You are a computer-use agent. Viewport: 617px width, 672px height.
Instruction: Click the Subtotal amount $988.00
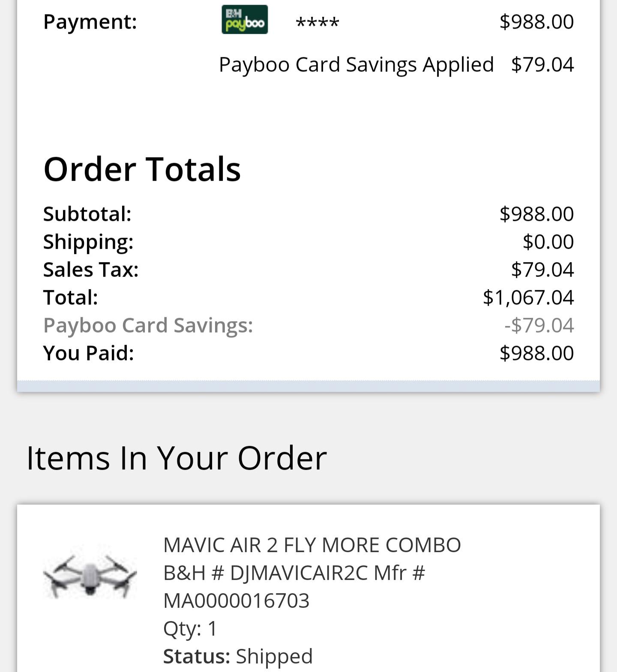pyautogui.click(x=536, y=214)
